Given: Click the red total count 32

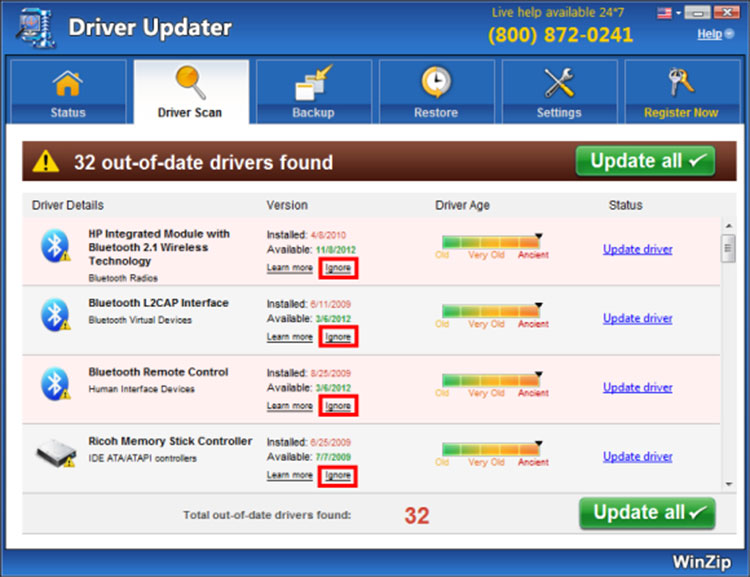Looking at the screenshot, I should 417,516.
